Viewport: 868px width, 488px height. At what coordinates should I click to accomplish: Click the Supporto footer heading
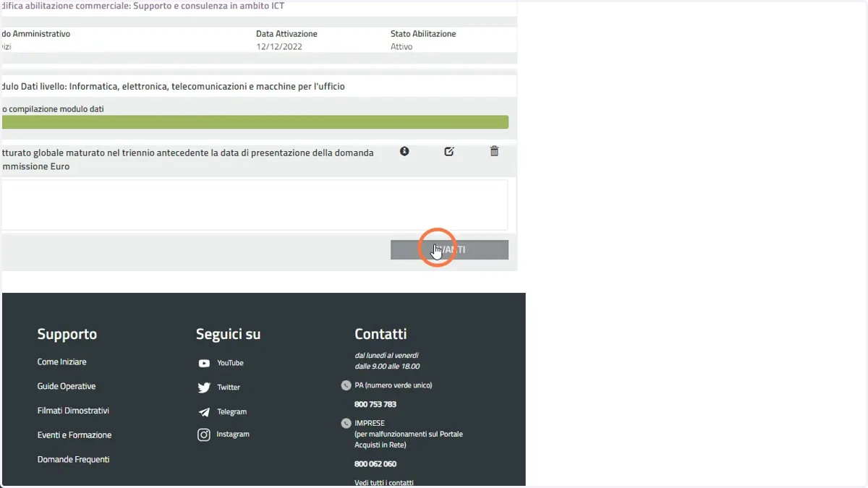pyautogui.click(x=67, y=334)
